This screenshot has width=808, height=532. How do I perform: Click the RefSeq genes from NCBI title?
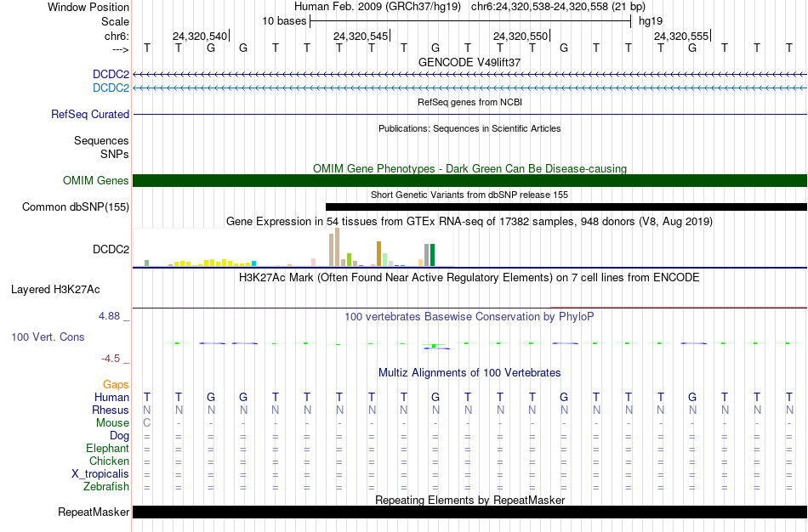(x=469, y=102)
